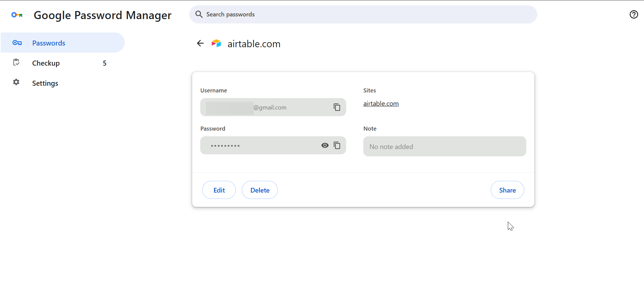Copy the password to clipboard
The image size is (644, 294).
tap(337, 145)
